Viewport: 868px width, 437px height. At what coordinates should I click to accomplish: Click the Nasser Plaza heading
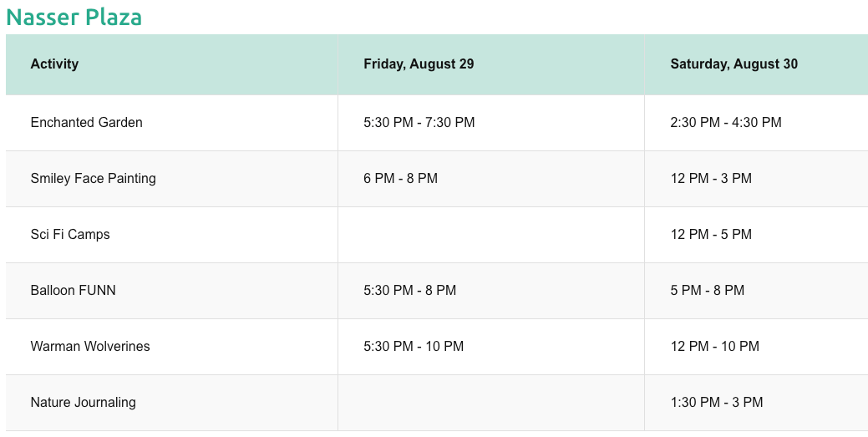[74, 17]
